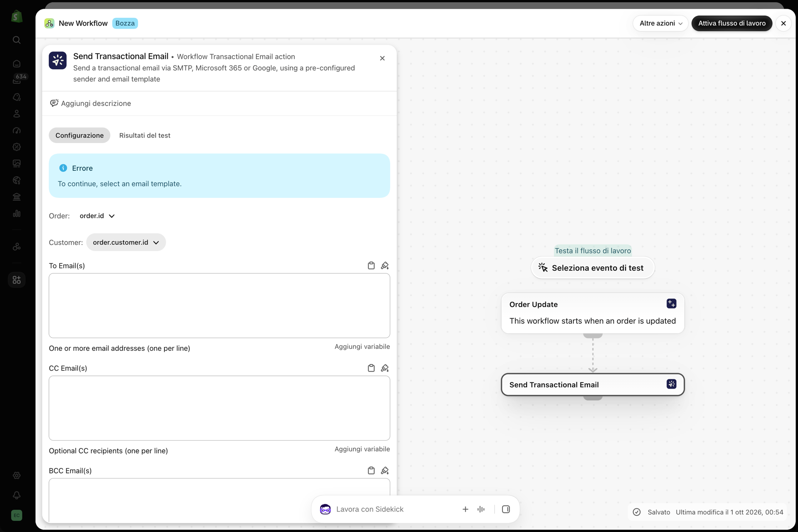The width and height of the screenshot is (798, 532).
Task: Open Shopify home logo in sidebar
Action: 17,17
